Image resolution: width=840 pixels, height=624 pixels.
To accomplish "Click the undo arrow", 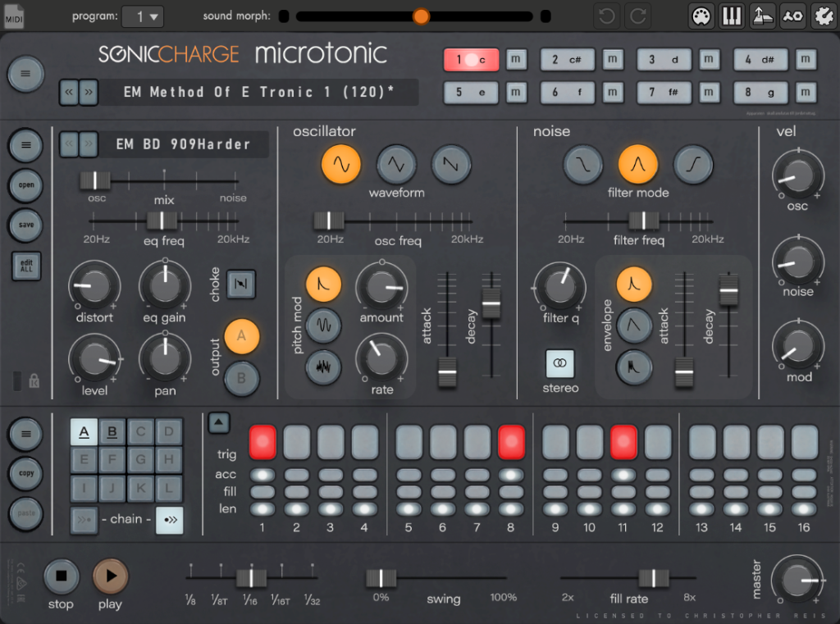I will tap(607, 16).
